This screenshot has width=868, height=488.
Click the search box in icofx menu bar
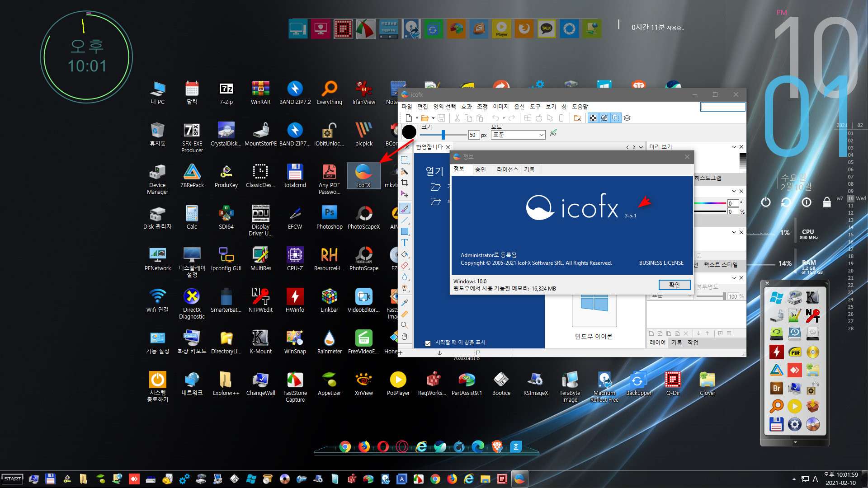click(722, 107)
